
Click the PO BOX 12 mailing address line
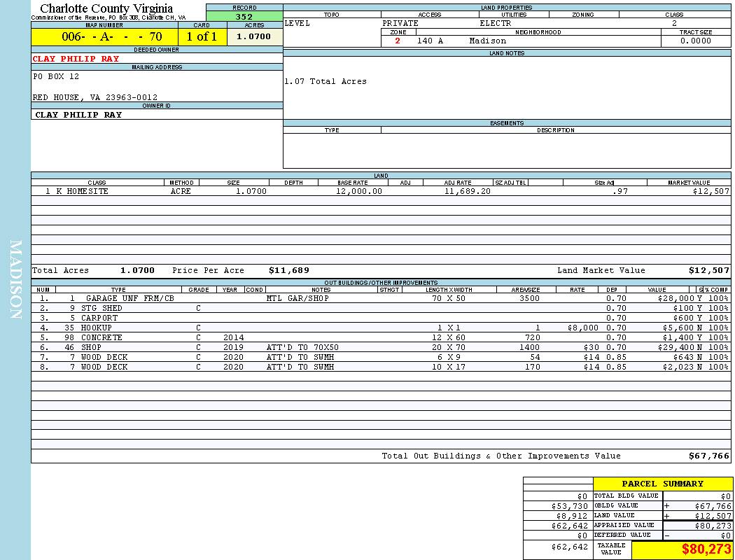click(56, 76)
